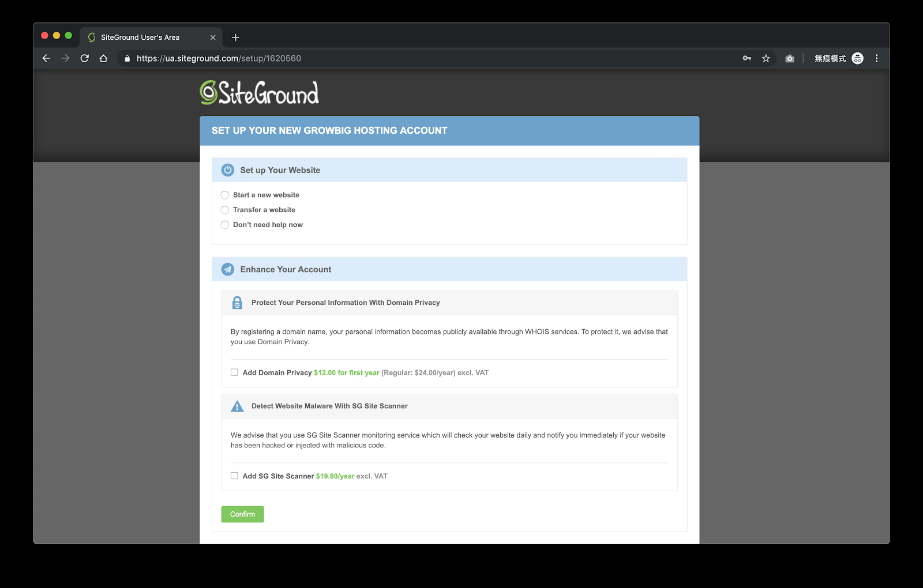Click the Detect Website Malware heading
The image size is (923, 588).
pyautogui.click(x=329, y=406)
